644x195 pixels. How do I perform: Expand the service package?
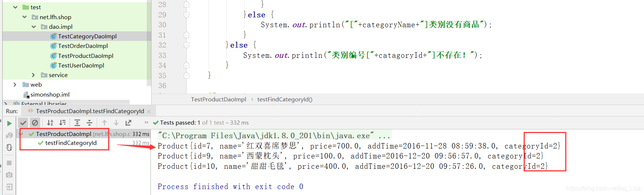point(33,75)
